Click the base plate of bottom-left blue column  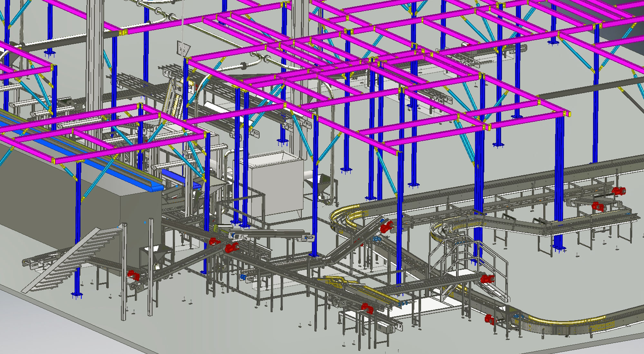tap(77, 295)
